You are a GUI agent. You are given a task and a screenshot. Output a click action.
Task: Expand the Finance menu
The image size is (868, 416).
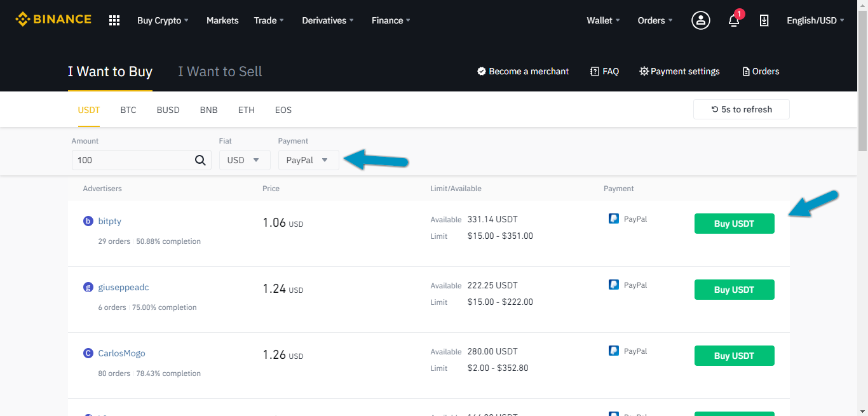(391, 20)
